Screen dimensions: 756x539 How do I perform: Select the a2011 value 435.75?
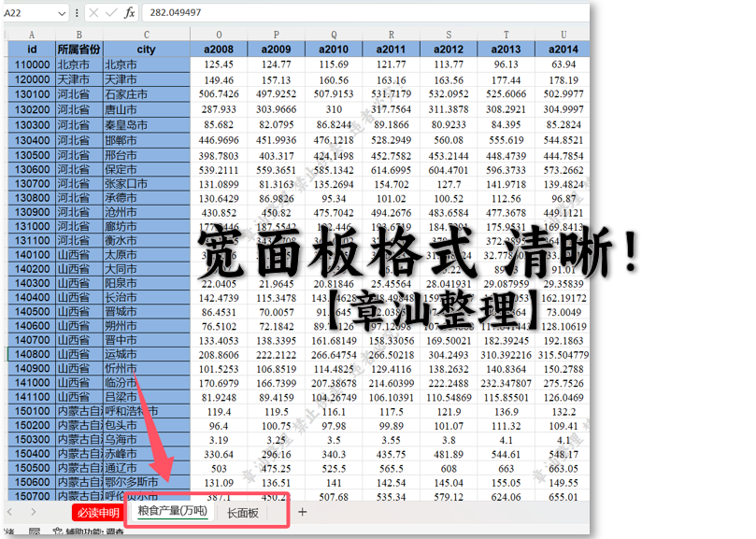click(391, 454)
